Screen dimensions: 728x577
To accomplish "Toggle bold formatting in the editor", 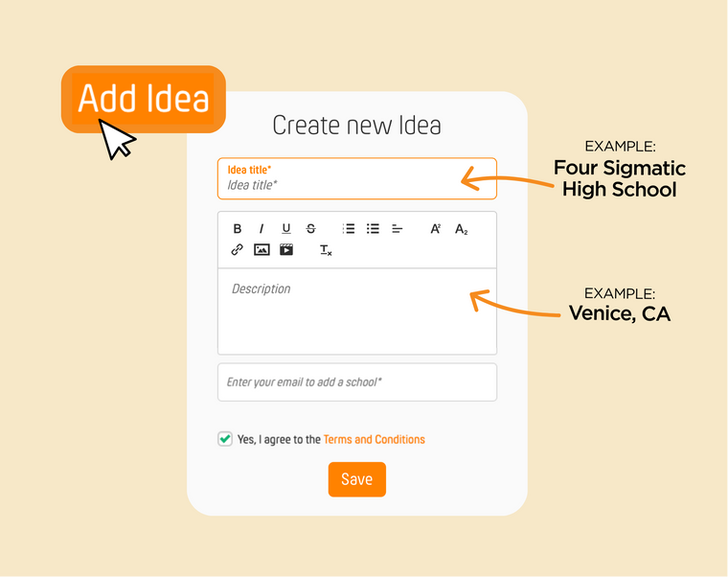I will (x=238, y=229).
